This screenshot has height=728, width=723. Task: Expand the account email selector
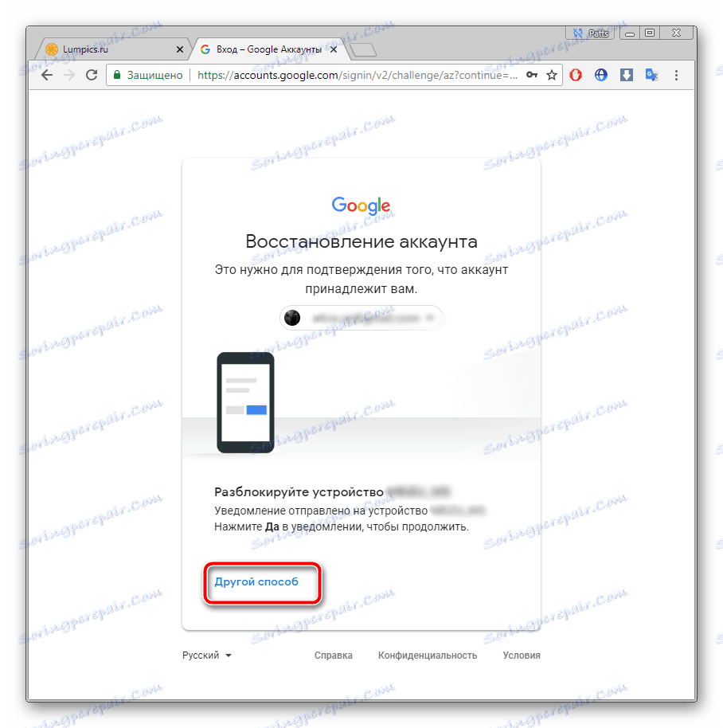click(361, 318)
